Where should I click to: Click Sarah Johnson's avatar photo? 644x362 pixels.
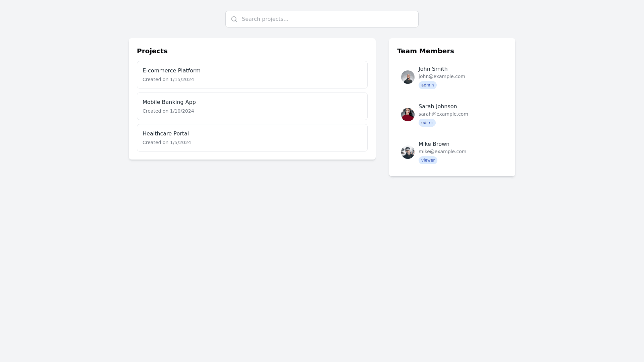(x=408, y=115)
